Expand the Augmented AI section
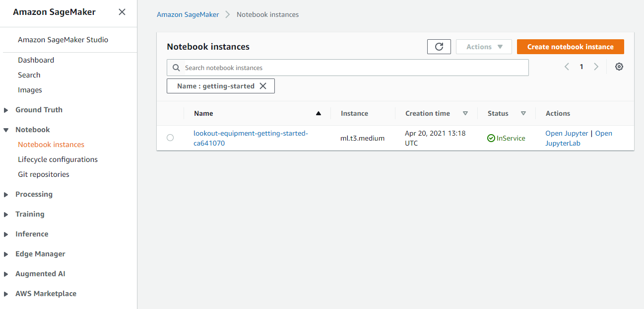 6,274
